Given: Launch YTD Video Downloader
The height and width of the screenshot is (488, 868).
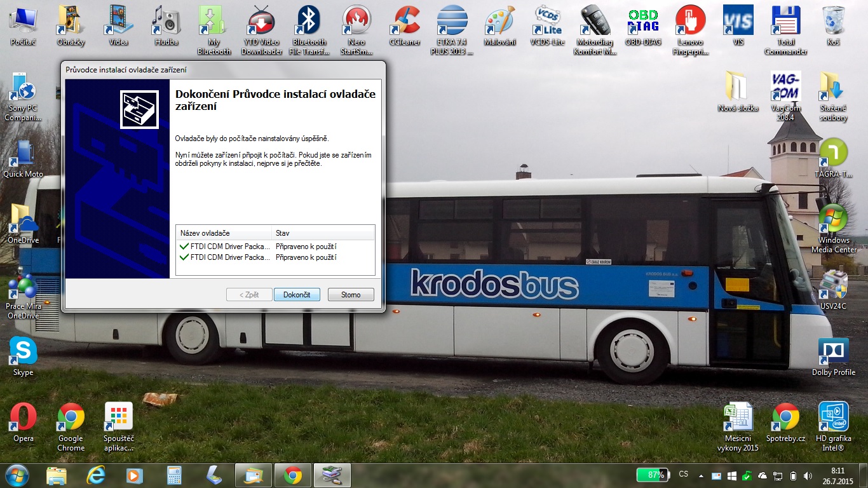Looking at the screenshot, I should [262, 30].
